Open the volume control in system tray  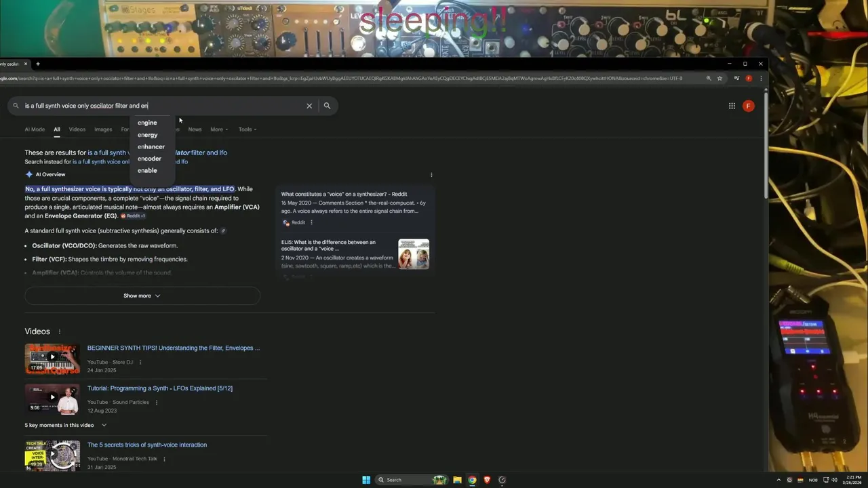(x=834, y=480)
